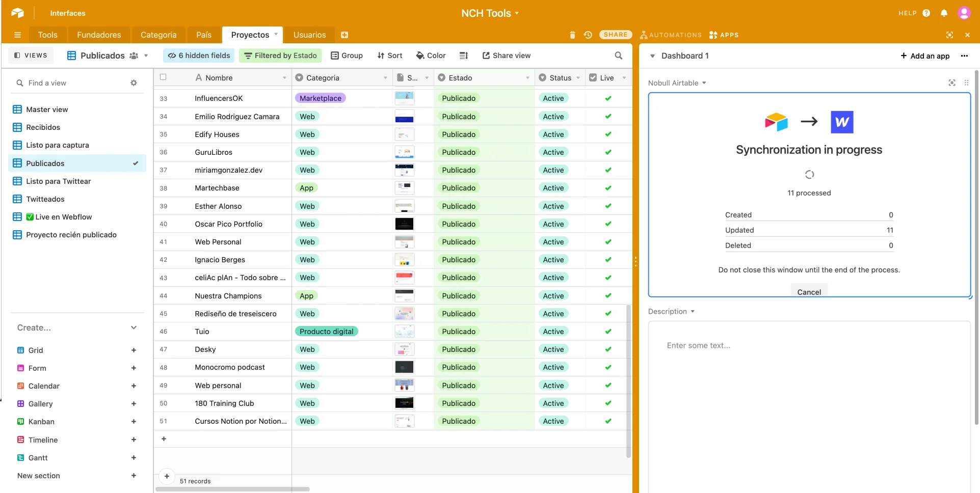Open the row height icon

tap(463, 56)
